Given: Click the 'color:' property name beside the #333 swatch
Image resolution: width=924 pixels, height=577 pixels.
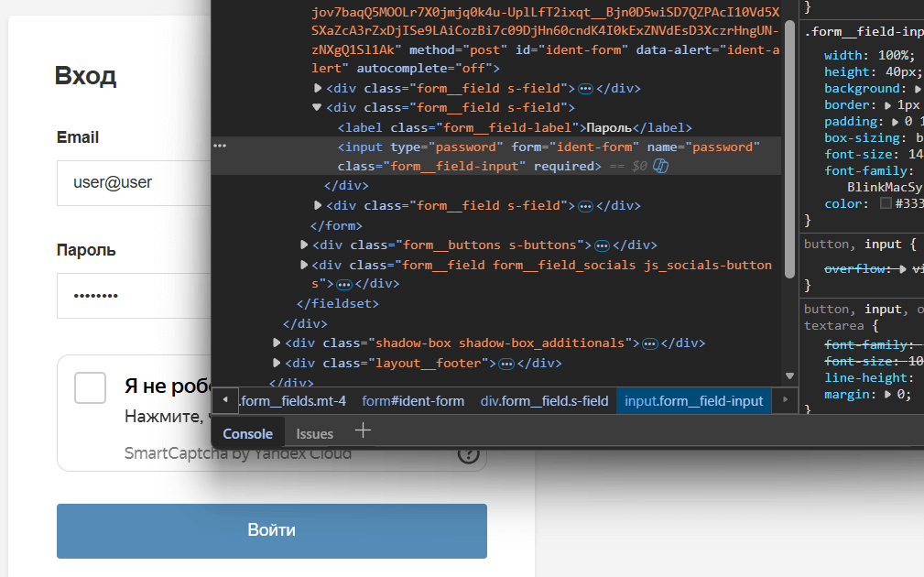Looking at the screenshot, I should point(846,204).
